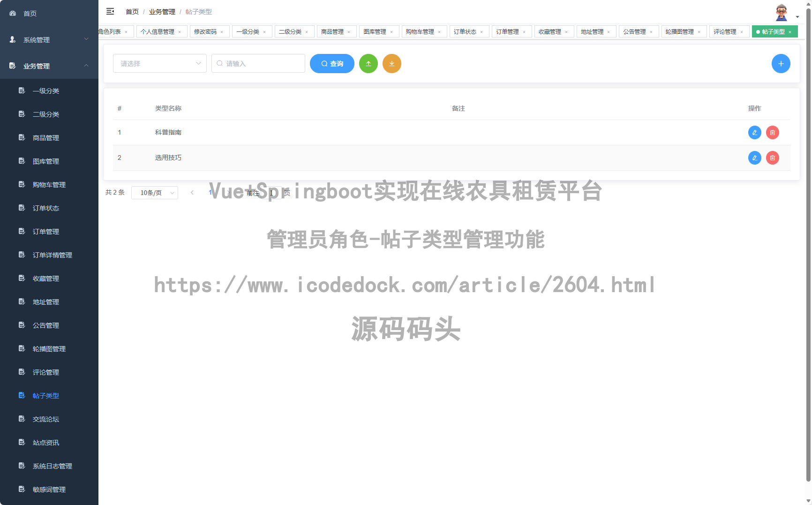Delete the 选用技巧 record with trash icon
This screenshot has width=812, height=505.
772,158
